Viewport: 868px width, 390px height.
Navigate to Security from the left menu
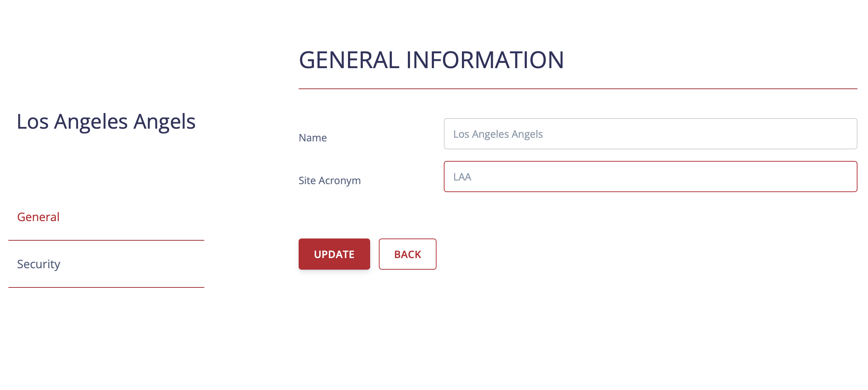[x=39, y=264]
